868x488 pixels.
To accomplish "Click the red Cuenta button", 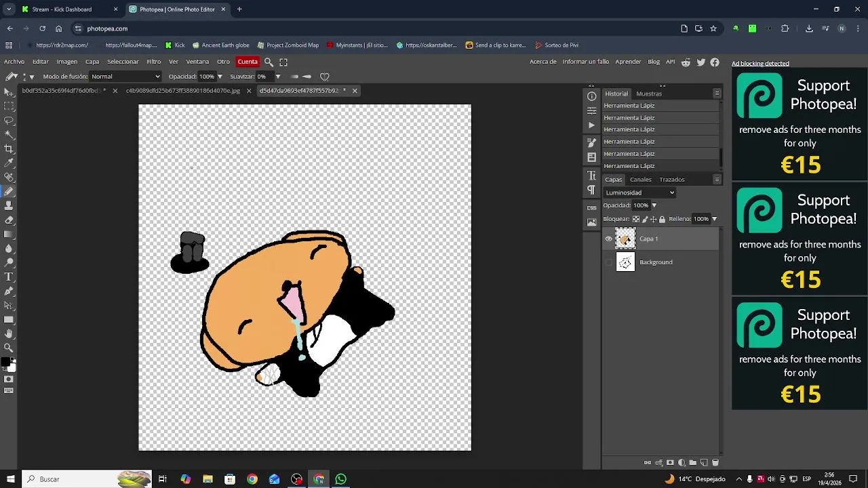I will coord(248,62).
